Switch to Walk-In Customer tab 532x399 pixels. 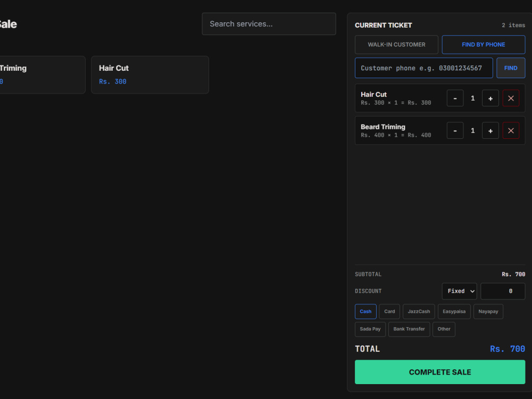click(x=397, y=45)
